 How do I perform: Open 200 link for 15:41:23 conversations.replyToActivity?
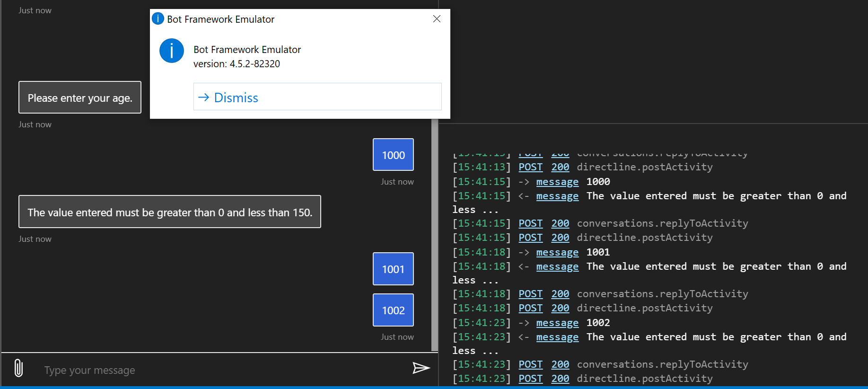(560, 364)
